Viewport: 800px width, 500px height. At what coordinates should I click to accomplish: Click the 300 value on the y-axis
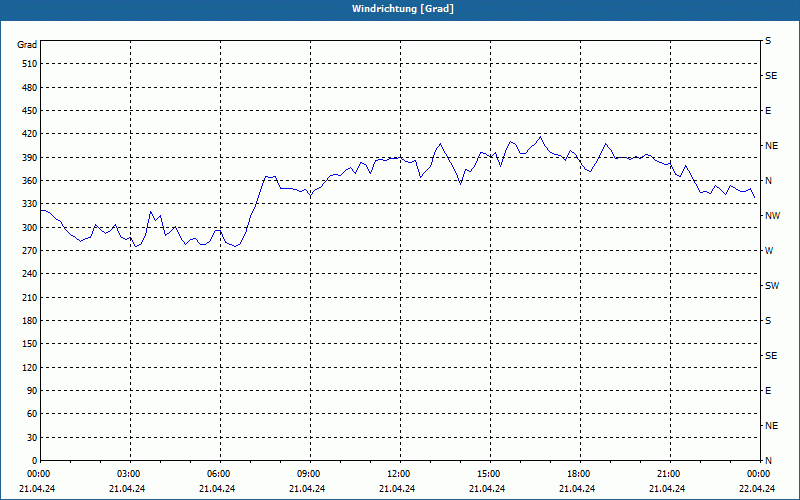point(30,228)
